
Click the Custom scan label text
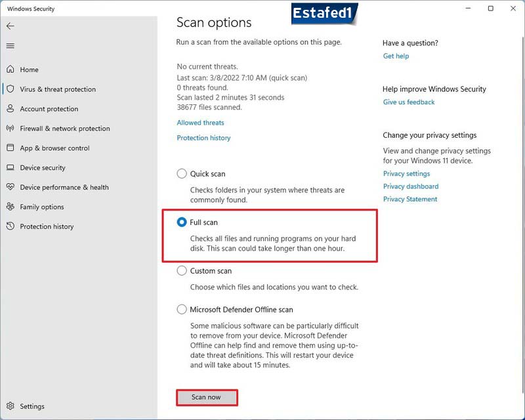pyautogui.click(x=211, y=270)
